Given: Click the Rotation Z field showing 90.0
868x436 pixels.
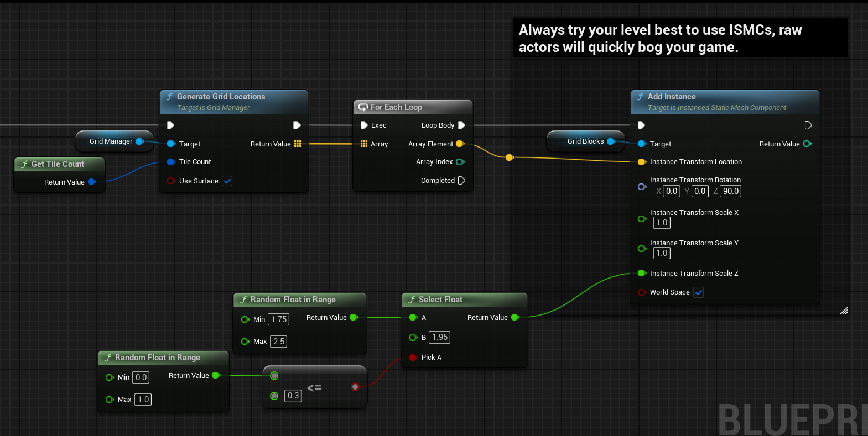Looking at the screenshot, I should click(730, 191).
